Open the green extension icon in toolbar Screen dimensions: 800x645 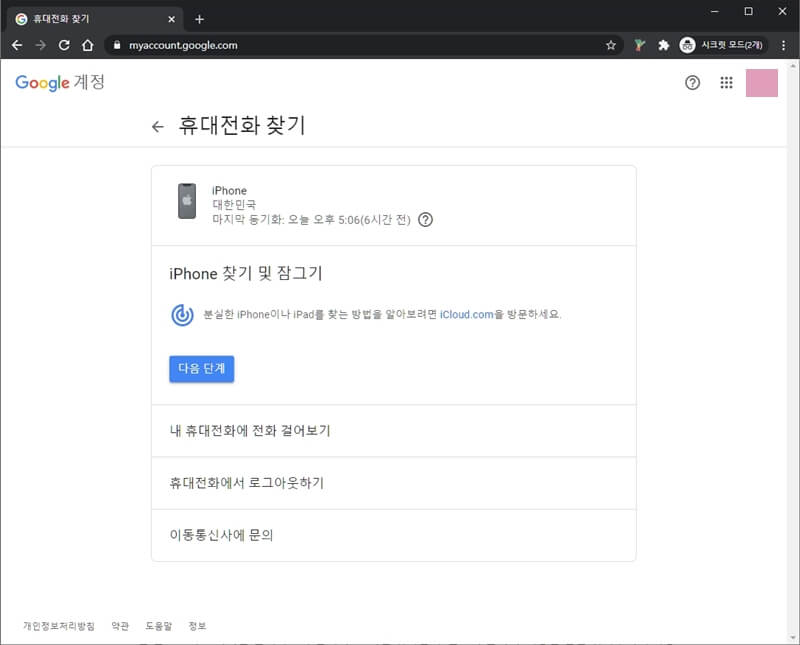click(x=639, y=45)
